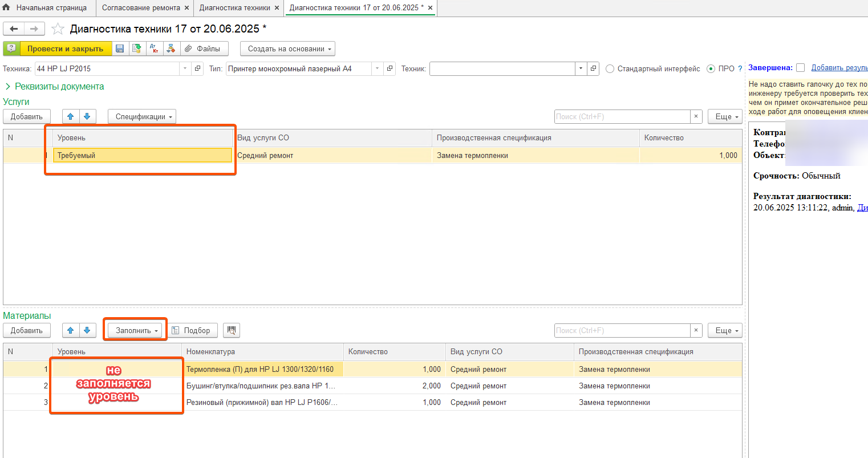This screenshot has height=458, width=868.
Task: Go forward with the right arrow button
Action: [x=34, y=29]
